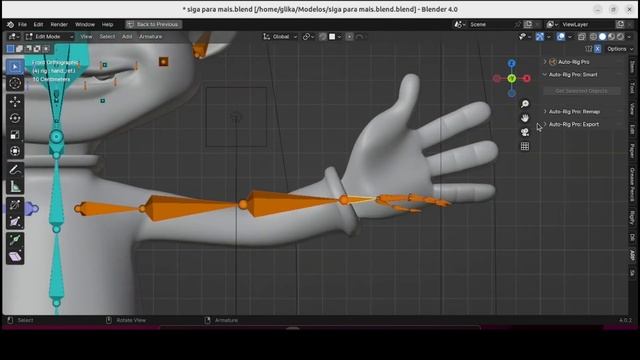This screenshot has height=360, width=640.
Task: Switch to rendered shading
Action: coord(620,37)
